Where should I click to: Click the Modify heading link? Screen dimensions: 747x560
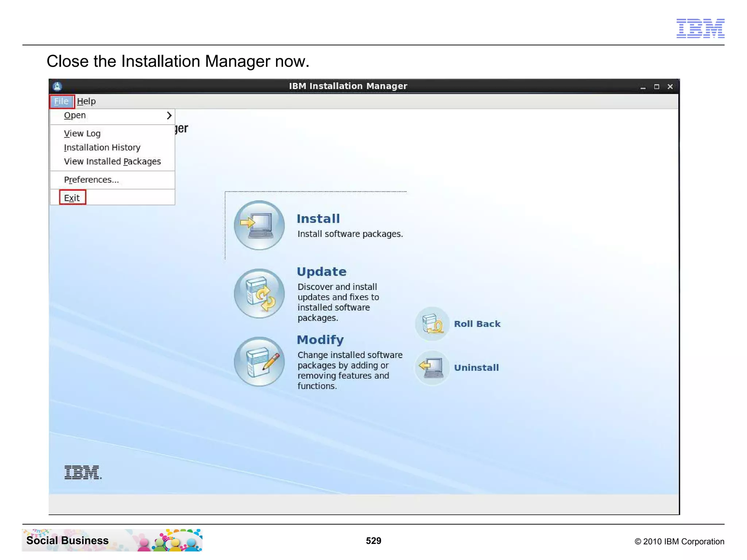coord(320,340)
